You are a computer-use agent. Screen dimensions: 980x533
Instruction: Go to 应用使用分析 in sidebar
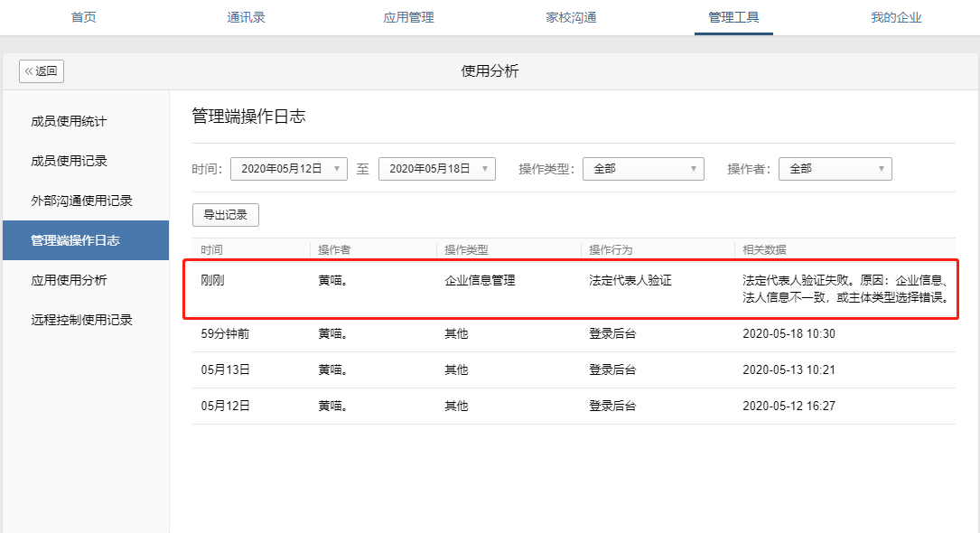coord(69,280)
